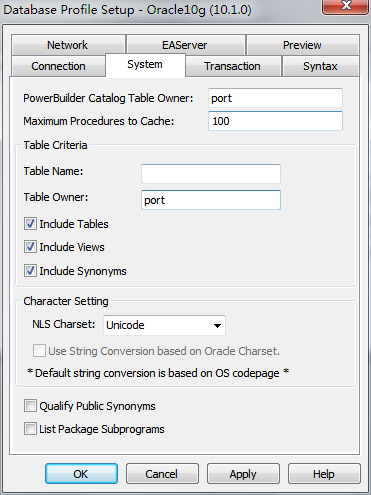Image resolution: width=371 pixels, height=495 pixels.
Task: Open the EAServer tab
Action: [x=185, y=45]
